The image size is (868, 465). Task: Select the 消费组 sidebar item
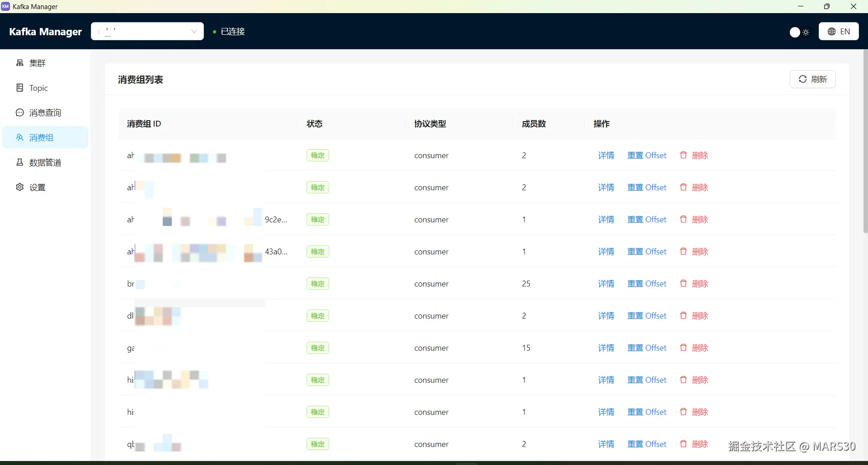(45, 137)
